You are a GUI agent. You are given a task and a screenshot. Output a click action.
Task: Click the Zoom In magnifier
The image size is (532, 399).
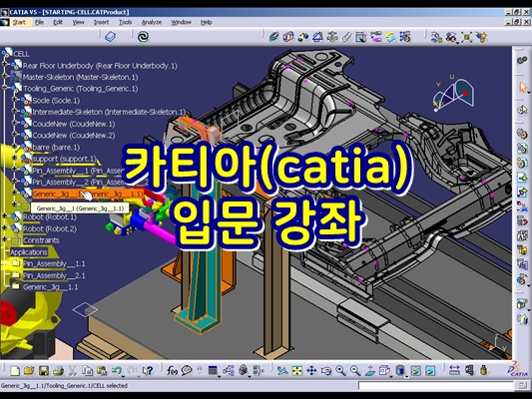tap(340, 370)
